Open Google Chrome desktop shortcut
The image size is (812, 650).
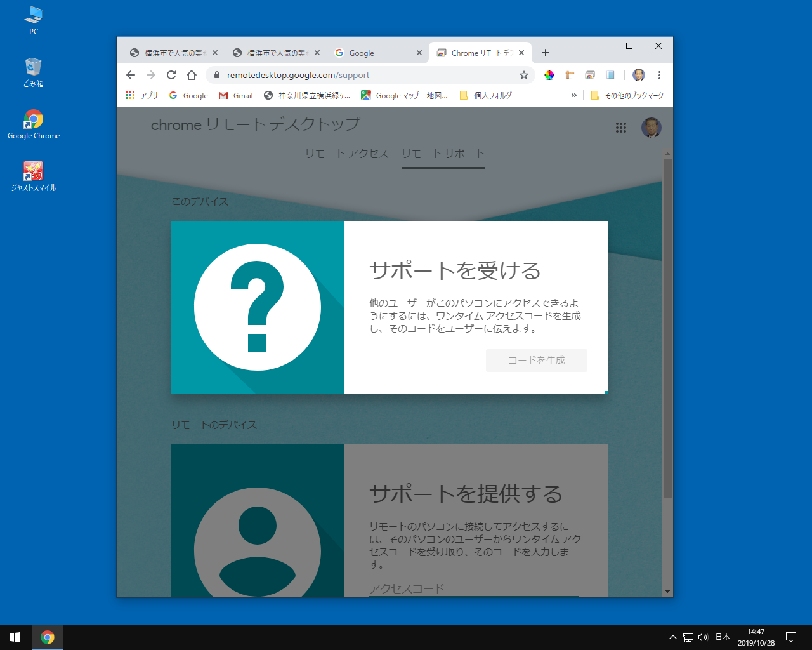[x=34, y=124]
